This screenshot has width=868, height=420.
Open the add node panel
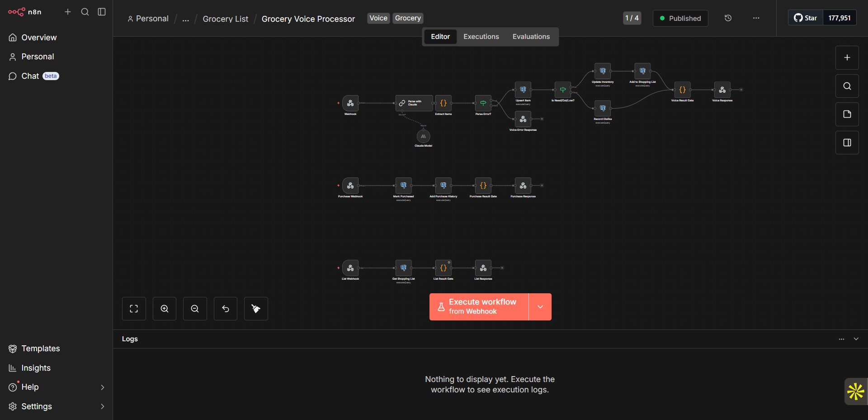click(847, 57)
